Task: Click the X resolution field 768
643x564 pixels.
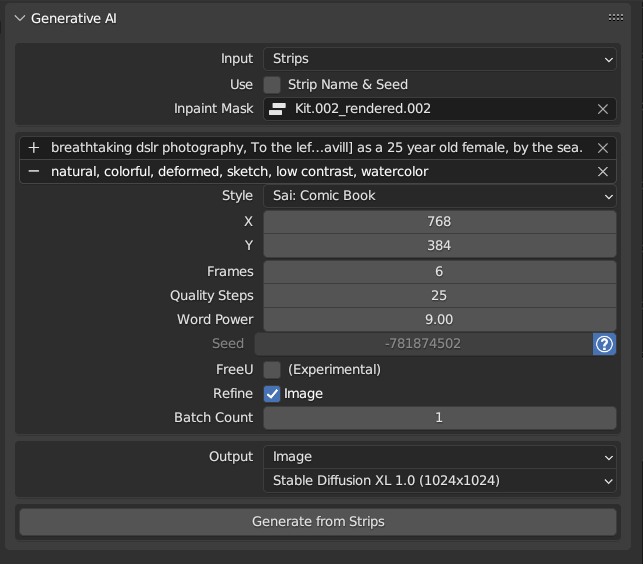Action: coord(440,221)
